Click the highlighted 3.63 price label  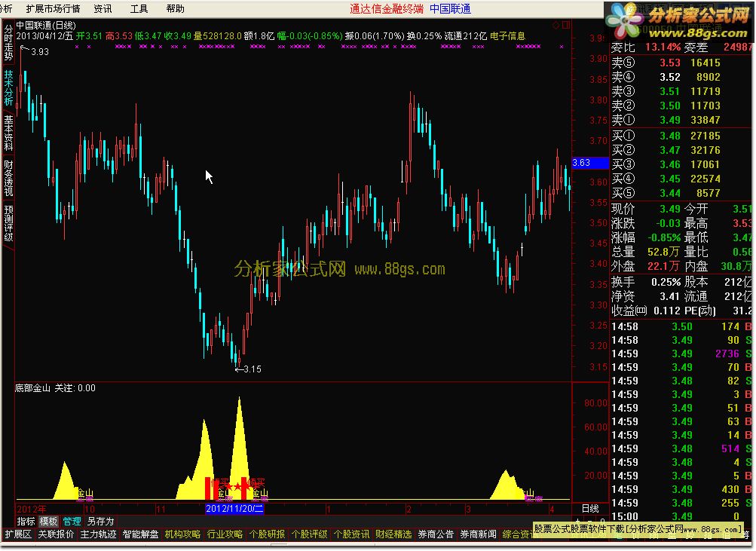(x=590, y=163)
